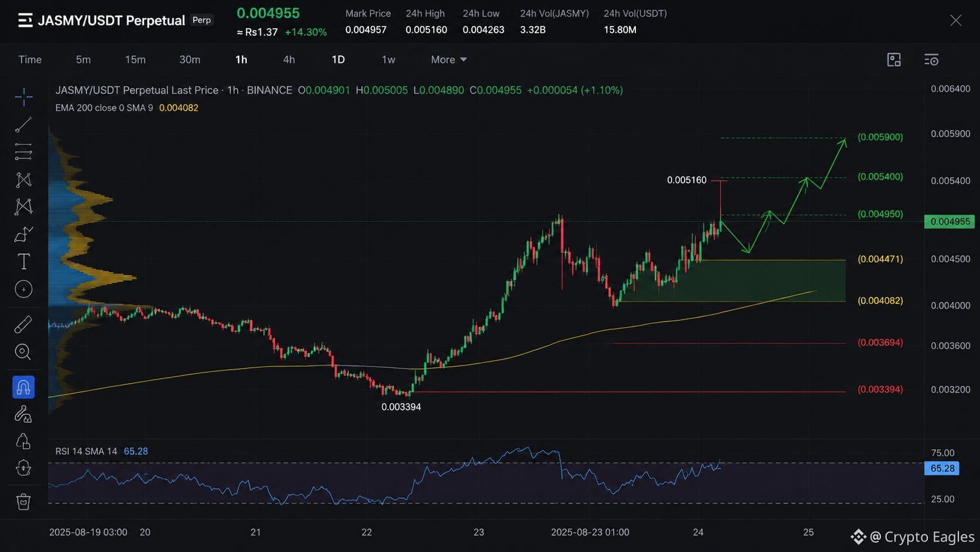Click the +14.30% change value

pyautogui.click(x=306, y=32)
